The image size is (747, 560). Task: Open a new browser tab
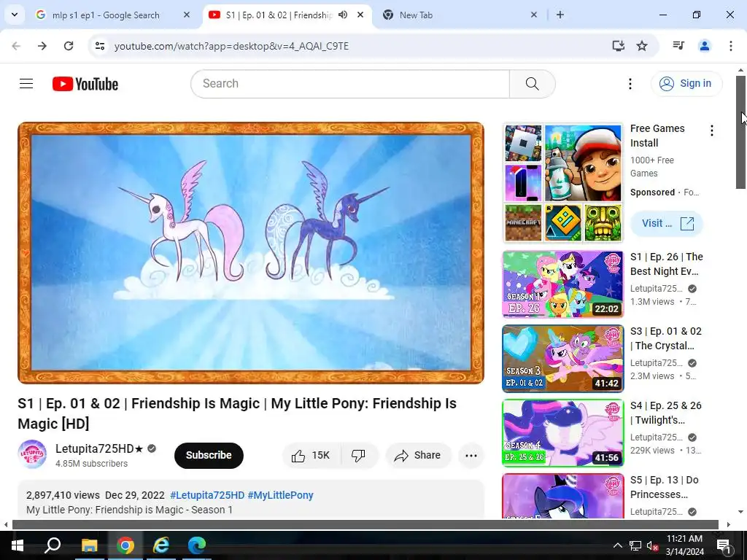[560, 15]
